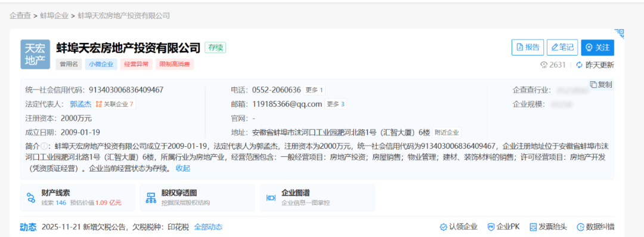644x237 pixels.
Task: Select the 曾用名 tag
Action: coord(69,64)
